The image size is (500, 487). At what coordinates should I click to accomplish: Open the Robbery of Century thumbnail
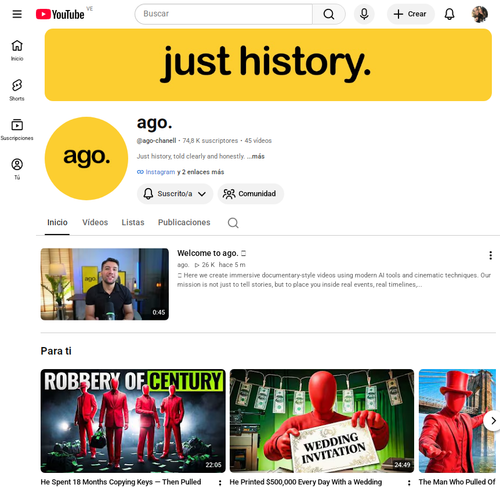(x=133, y=421)
